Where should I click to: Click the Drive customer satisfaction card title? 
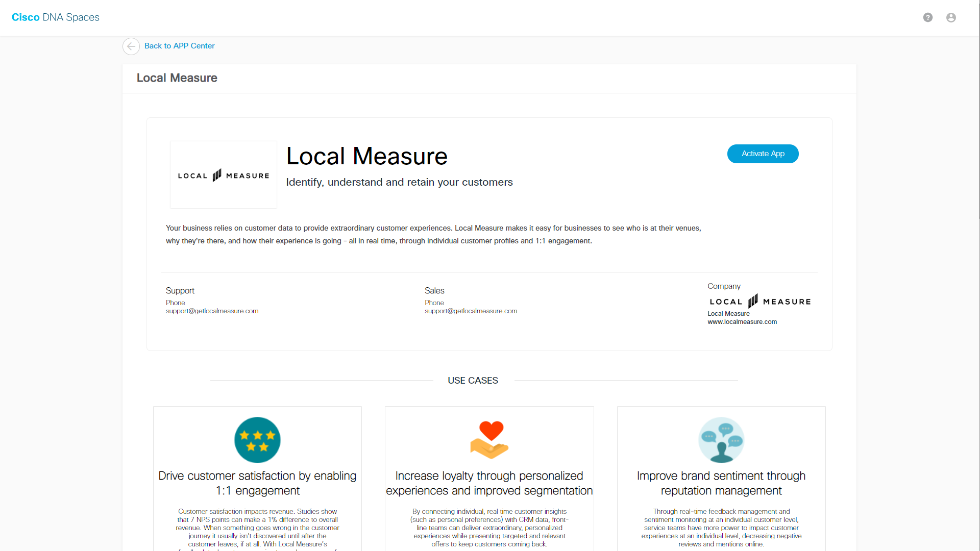pyautogui.click(x=257, y=483)
